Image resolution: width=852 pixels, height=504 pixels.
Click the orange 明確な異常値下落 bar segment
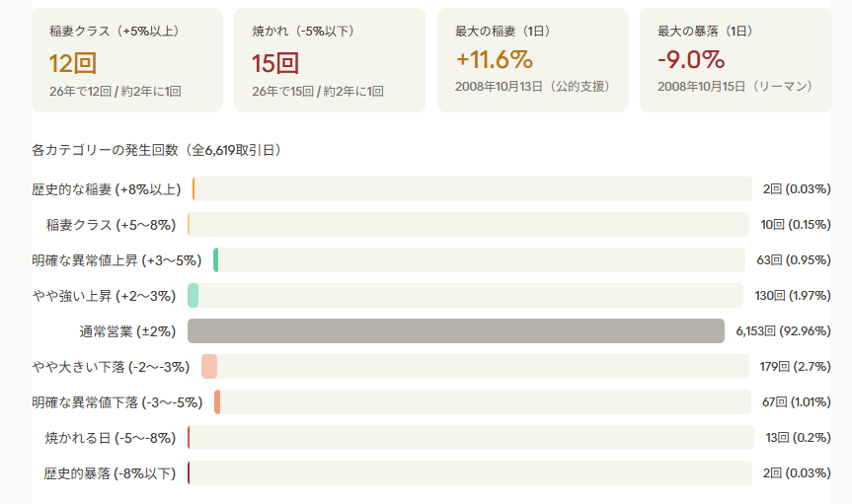point(217,402)
